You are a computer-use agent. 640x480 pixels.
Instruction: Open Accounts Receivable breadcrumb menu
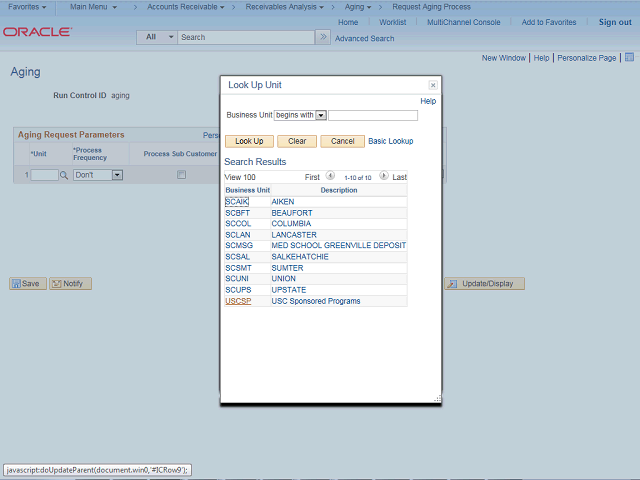186,7
